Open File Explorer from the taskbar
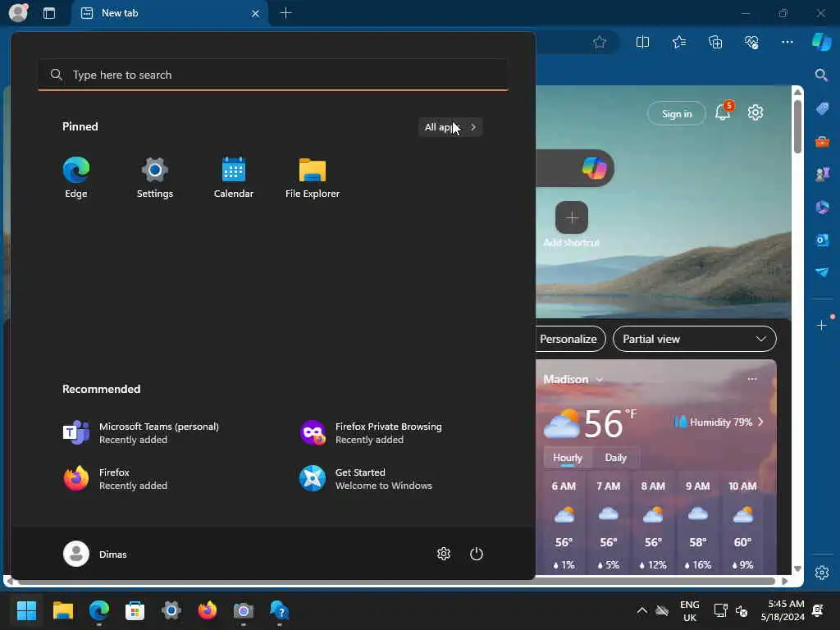The image size is (840, 630). (62, 610)
